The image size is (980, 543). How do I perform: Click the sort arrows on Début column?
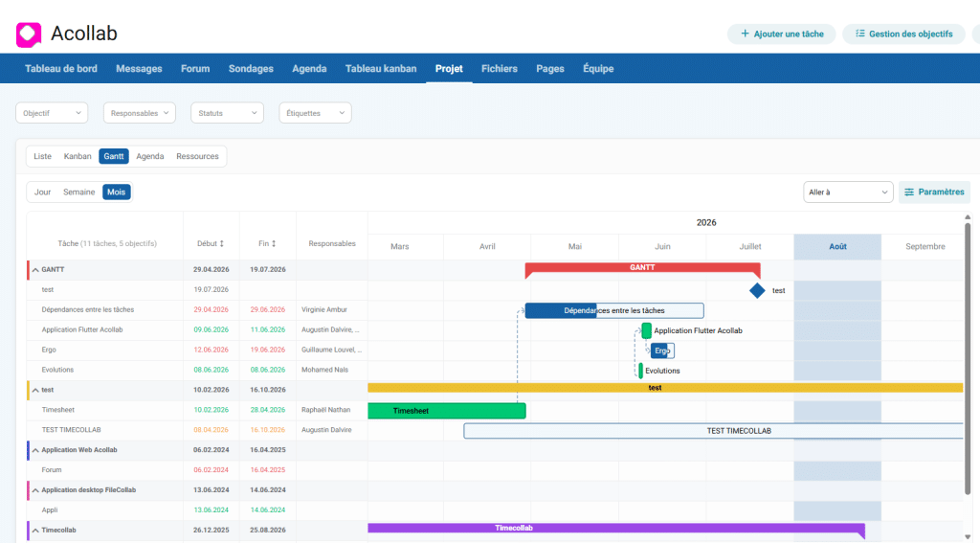click(222, 243)
